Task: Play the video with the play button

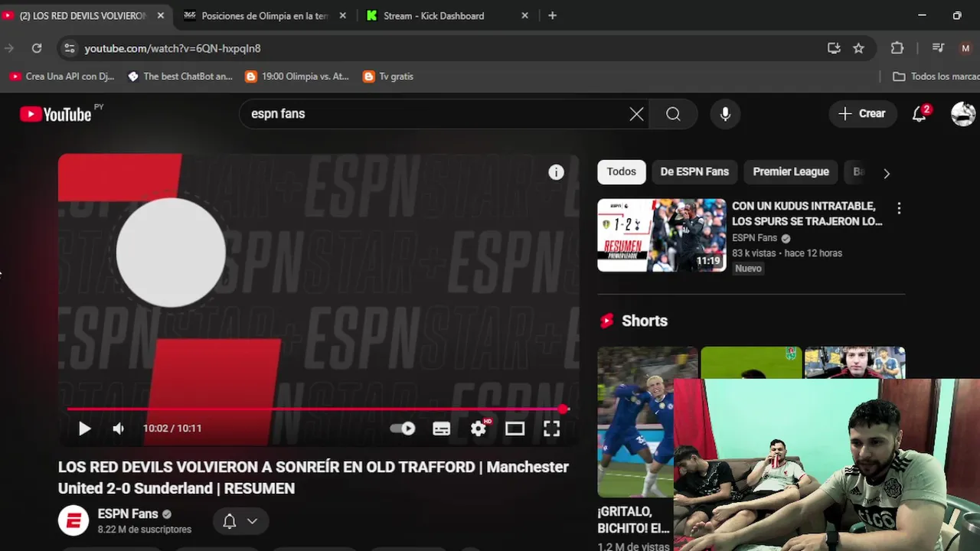Action: pos(85,429)
